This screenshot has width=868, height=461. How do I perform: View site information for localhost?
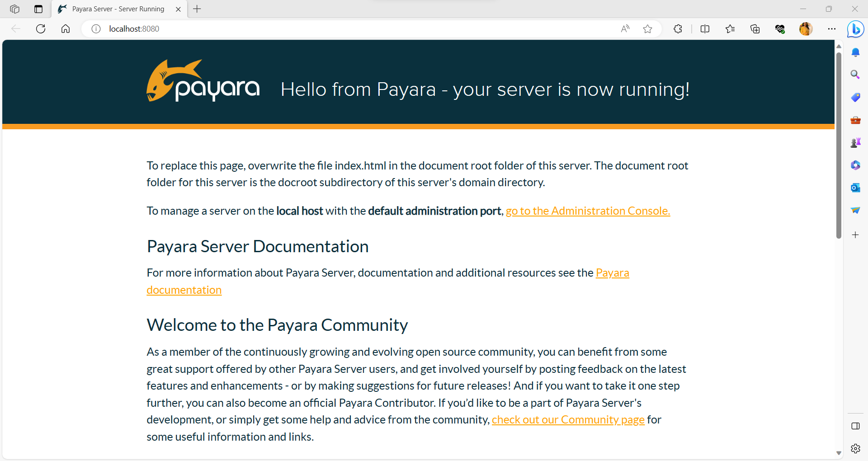(96, 29)
